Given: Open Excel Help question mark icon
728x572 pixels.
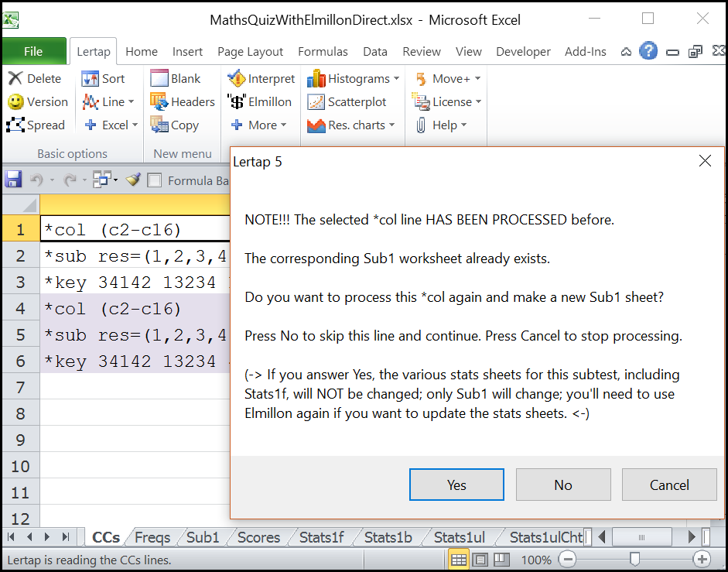Looking at the screenshot, I should (x=648, y=51).
